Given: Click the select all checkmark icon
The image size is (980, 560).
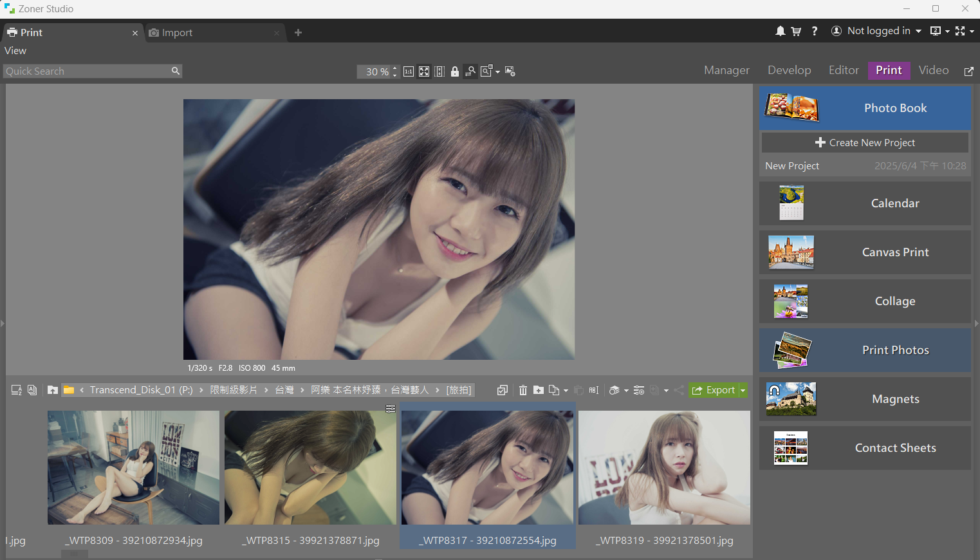Looking at the screenshot, I should tap(503, 390).
